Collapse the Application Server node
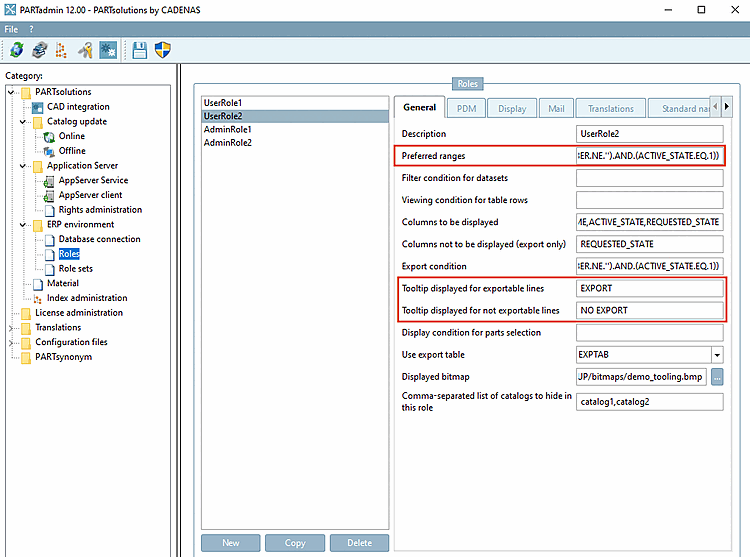The height and width of the screenshot is (557, 750). (22, 166)
